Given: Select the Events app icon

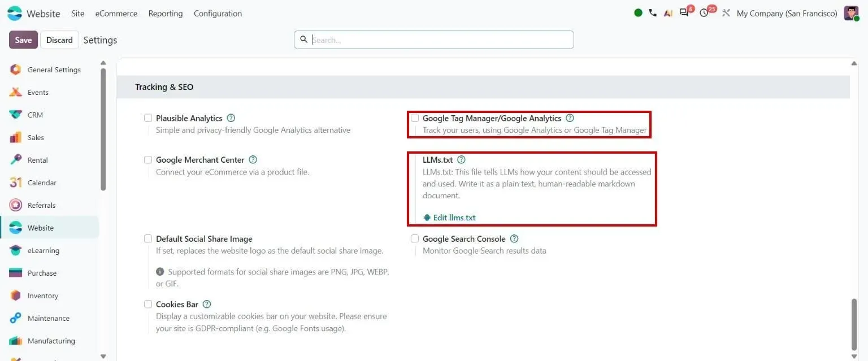Looking at the screenshot, I should coord(16,93).
